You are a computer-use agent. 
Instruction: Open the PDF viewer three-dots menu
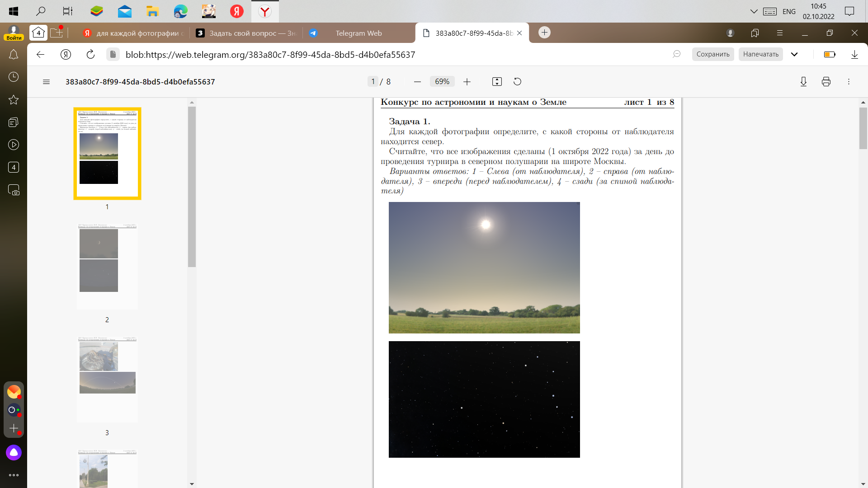click(x=849, y=82)
